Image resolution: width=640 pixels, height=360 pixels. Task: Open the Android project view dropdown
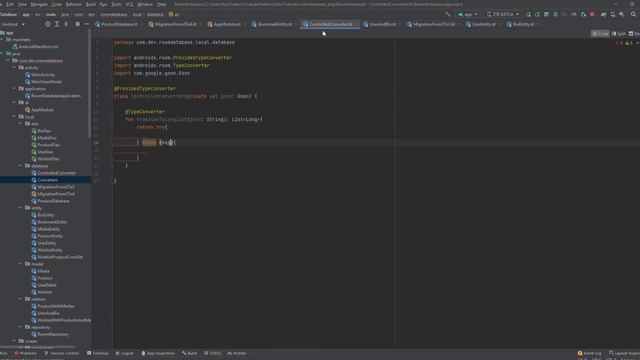(13, 24)
